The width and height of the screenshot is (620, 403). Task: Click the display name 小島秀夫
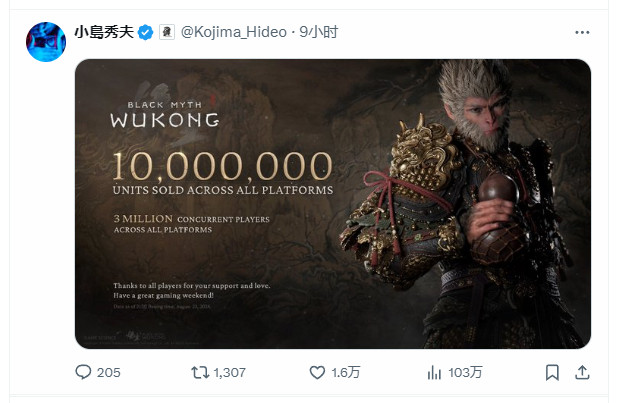(103, 32)
